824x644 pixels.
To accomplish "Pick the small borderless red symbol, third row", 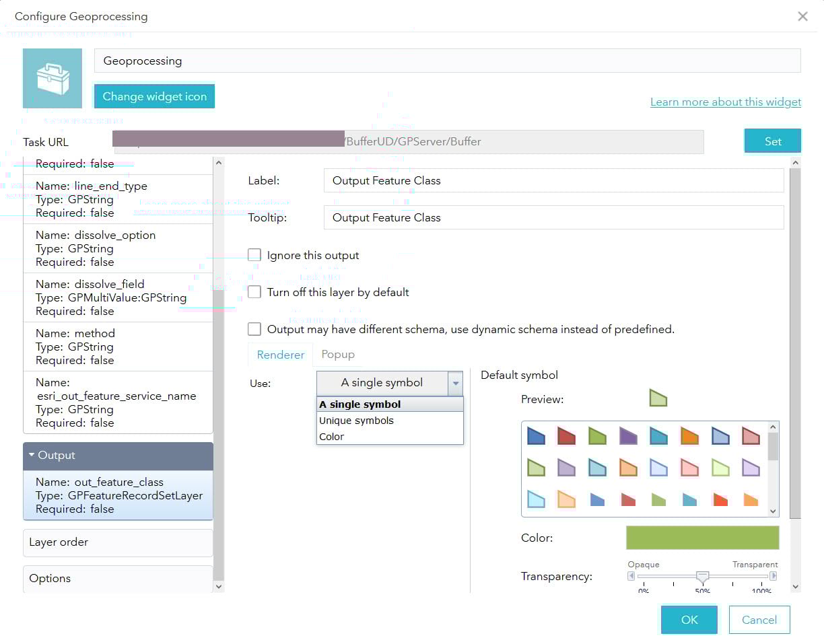I will pos(628,499).
